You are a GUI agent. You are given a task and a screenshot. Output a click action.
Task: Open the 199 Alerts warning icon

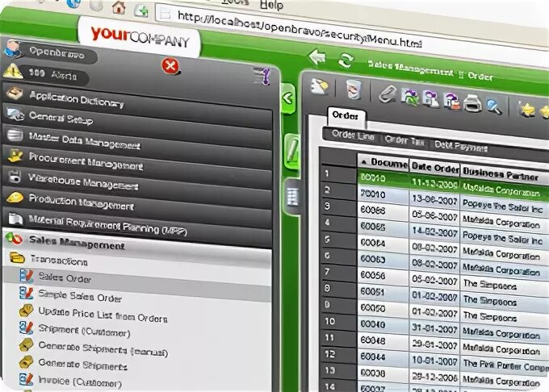click(13, 70)
